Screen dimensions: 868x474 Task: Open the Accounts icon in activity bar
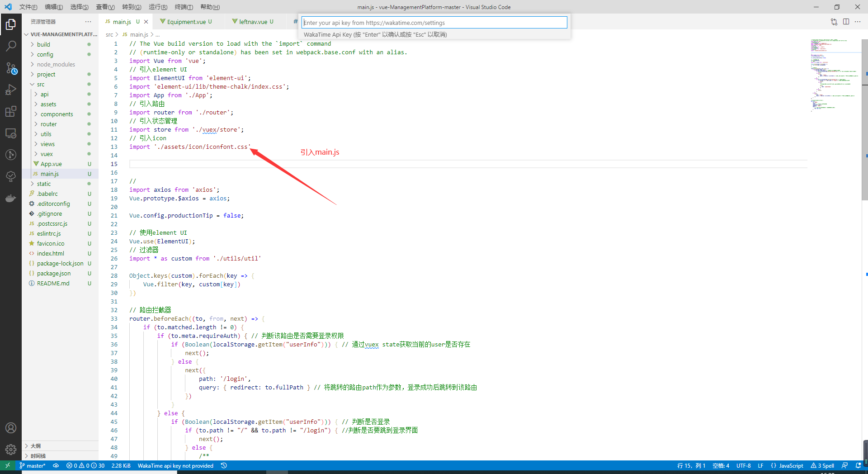pyautogui.click(x=11, y=428)
